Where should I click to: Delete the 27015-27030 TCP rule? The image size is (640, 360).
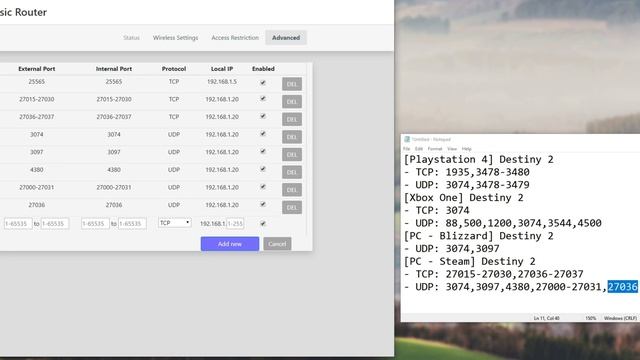(x=292, y=102)
